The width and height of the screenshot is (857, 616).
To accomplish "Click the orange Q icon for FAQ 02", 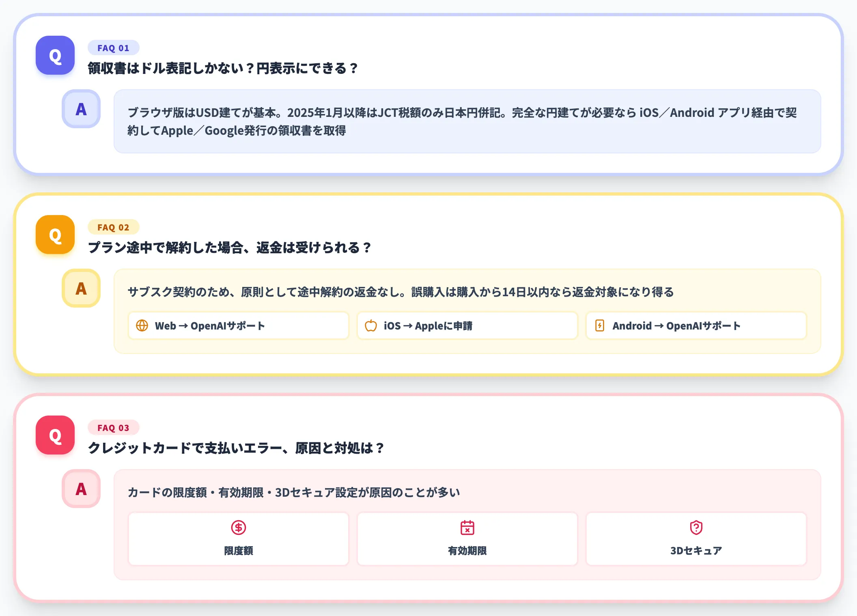I will tap(55, 235).
